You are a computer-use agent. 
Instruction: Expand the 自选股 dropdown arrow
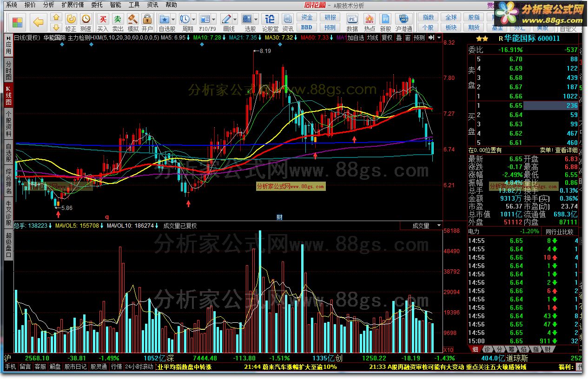(x=173, y=20)
